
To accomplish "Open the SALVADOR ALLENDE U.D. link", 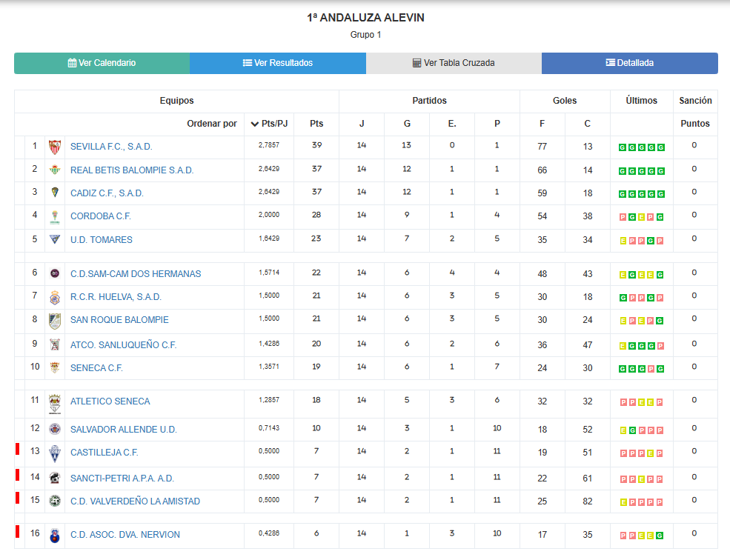I will coord(123,430).
